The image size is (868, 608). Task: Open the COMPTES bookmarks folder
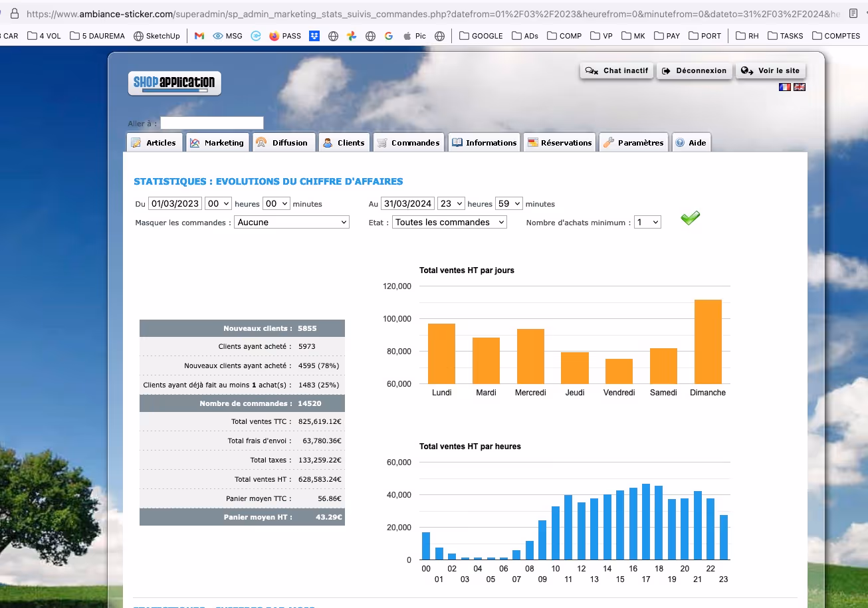[x=836, y=36]
